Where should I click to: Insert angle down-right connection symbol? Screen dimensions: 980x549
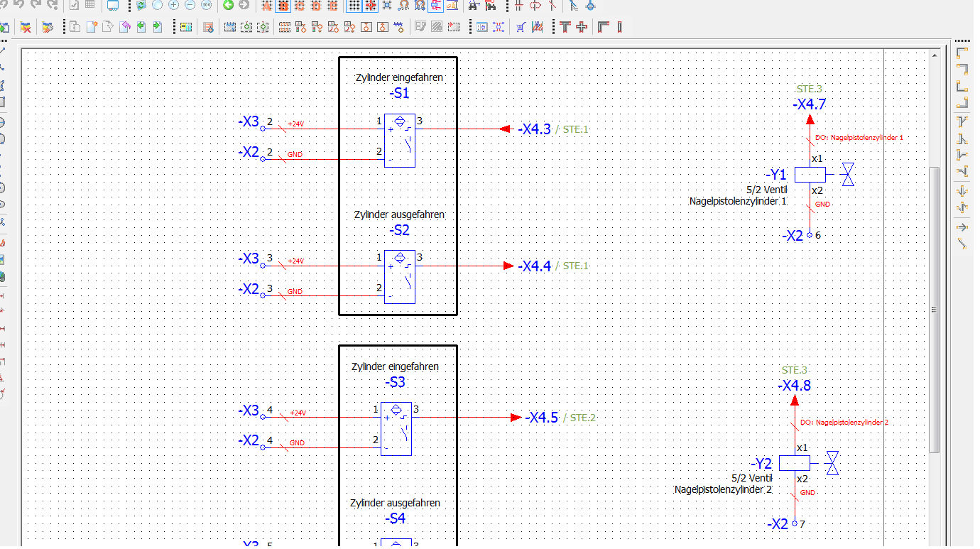tap(962, 53)
